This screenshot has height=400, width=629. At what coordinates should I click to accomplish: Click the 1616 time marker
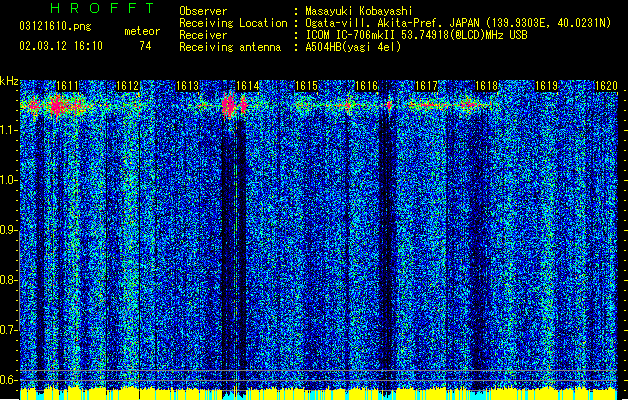[367, 86]
